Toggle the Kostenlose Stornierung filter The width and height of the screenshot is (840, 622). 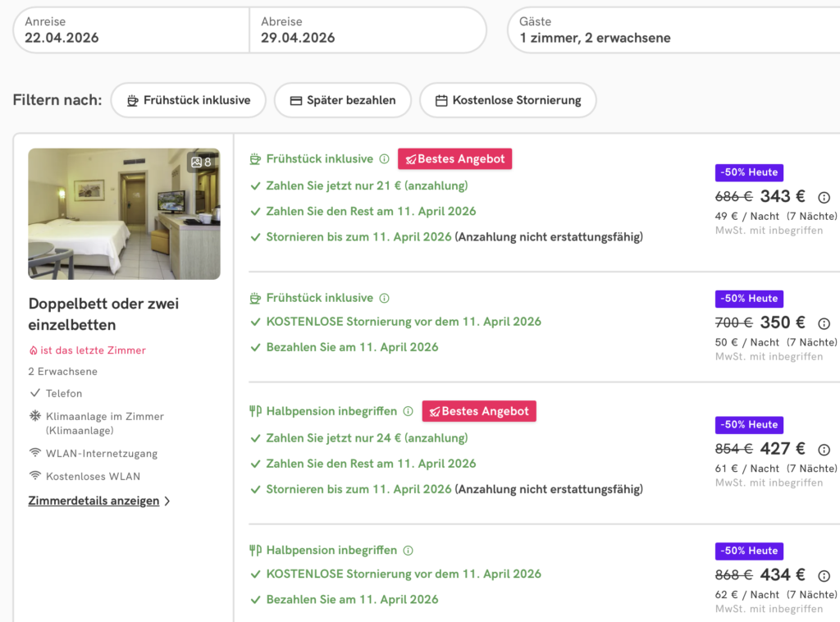pos(508,100)
